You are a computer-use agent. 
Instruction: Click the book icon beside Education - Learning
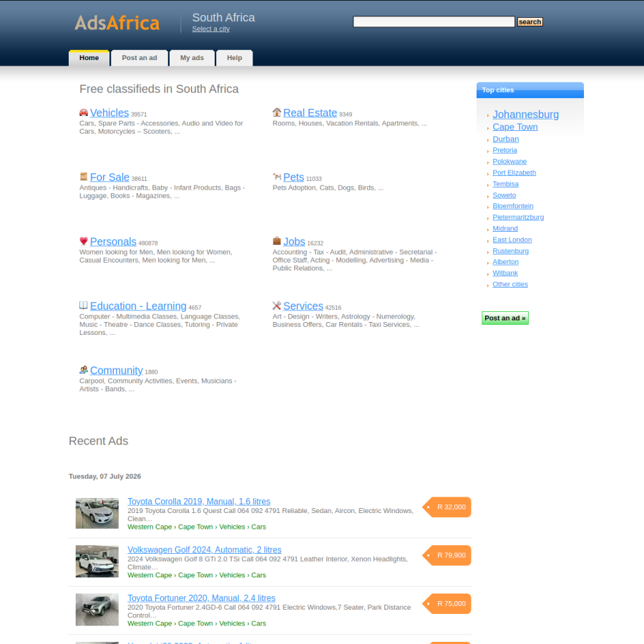pyautogui.click(x=84, y=305)
